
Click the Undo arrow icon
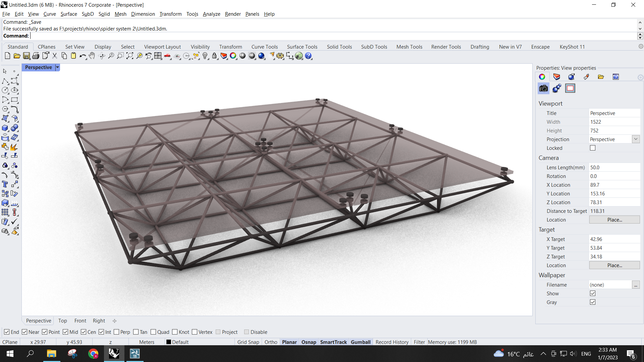82,56
